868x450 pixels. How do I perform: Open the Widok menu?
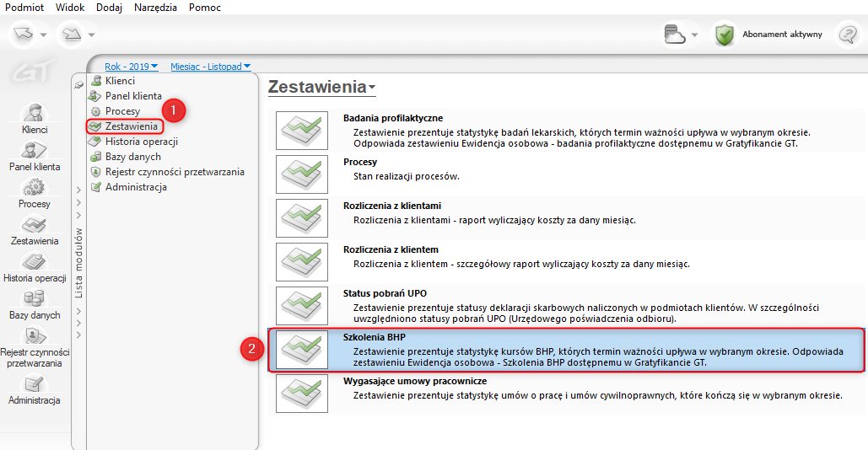[x=70, y=8]
